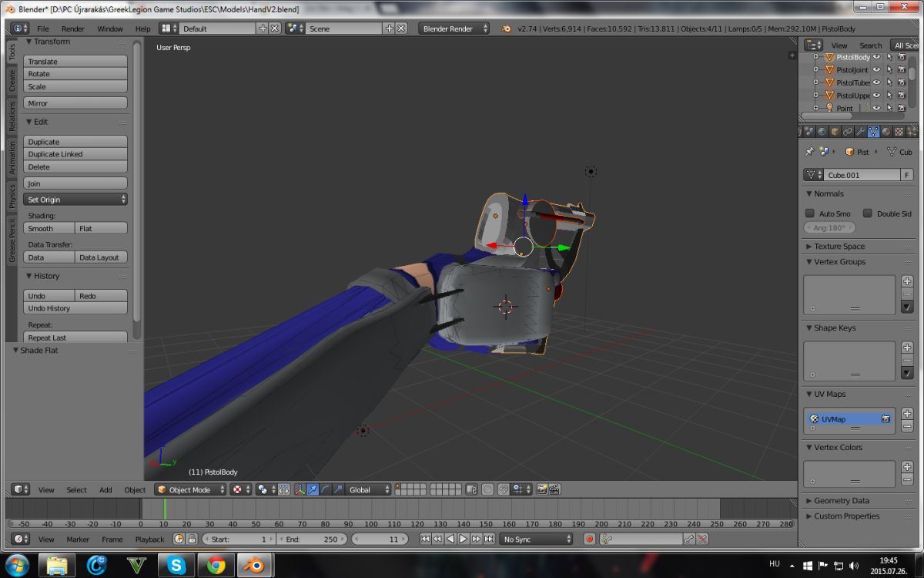Image resolution: width=924 pixels, height=578 pixels.
Task: Click the Blender info editor type icon
Action: tap(21, 29)
